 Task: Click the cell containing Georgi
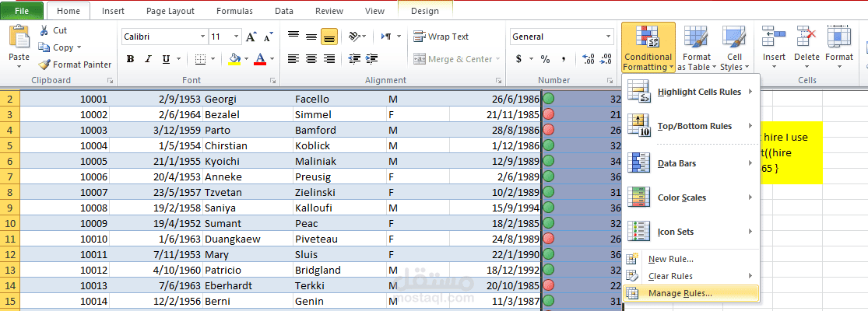click(248, 100)
